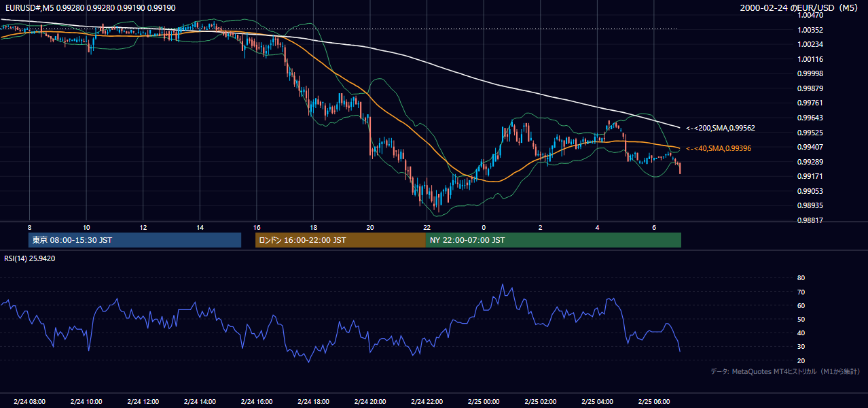
Task: Click price axis label 0.98817
Action: (x=811, y=220)
